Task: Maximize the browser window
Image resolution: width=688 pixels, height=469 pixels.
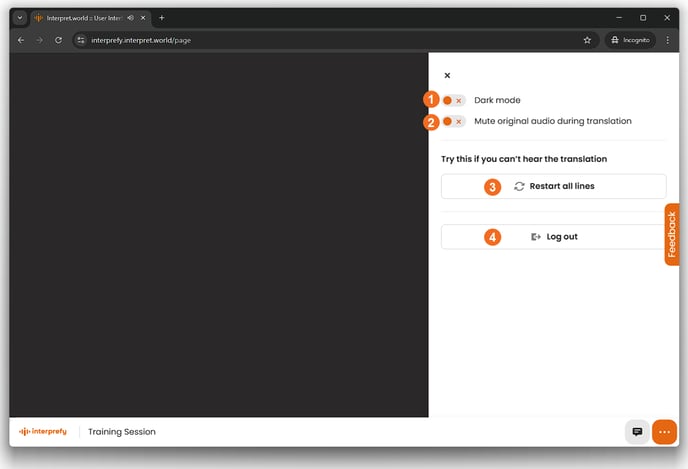Action: click(x=643, y=18)
